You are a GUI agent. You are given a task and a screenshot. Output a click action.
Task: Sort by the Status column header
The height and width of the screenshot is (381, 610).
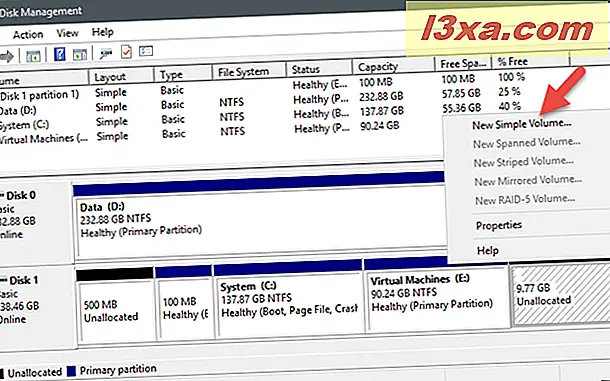tap(319, 69)
